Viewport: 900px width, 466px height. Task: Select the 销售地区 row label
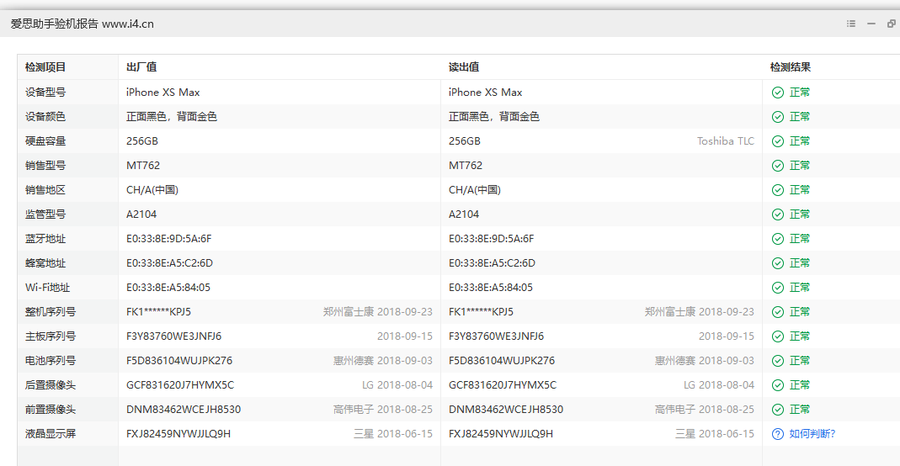[45, 190]
